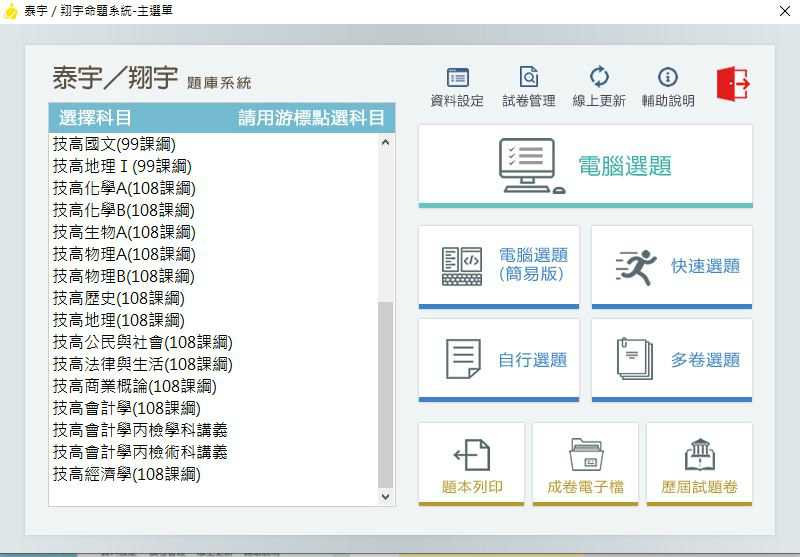
Task: Select 技高會計學丙檢術科講義 subject
Action: coord(213,452)
